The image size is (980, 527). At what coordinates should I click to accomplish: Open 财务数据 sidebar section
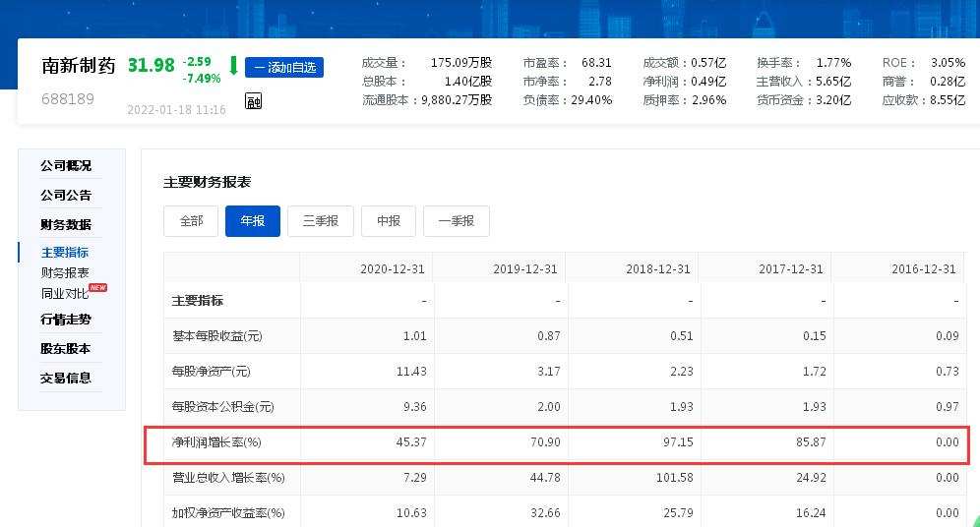pos(66,224)
